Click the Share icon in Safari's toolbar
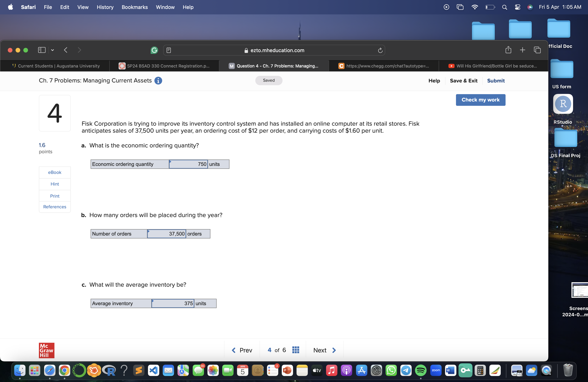The width and height of the screenshot is (588, 382). (508, 50)
